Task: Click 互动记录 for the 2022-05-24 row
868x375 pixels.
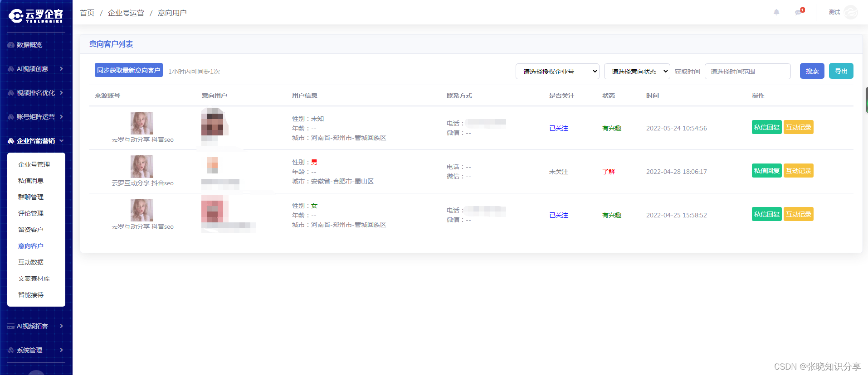Action: coord(799,127)
